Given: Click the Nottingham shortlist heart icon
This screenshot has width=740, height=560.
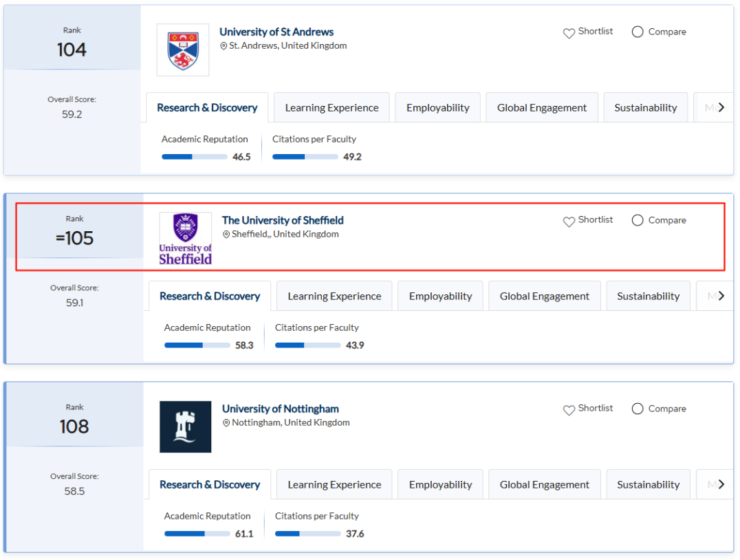Looking at the screenshot, I should [569, 410].
